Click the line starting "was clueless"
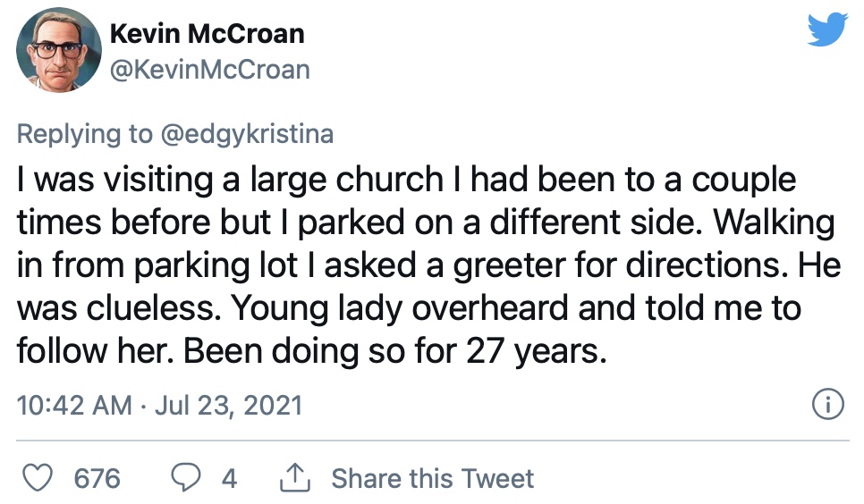Viewport: 864px width, 504px height. tap(409, 308)
